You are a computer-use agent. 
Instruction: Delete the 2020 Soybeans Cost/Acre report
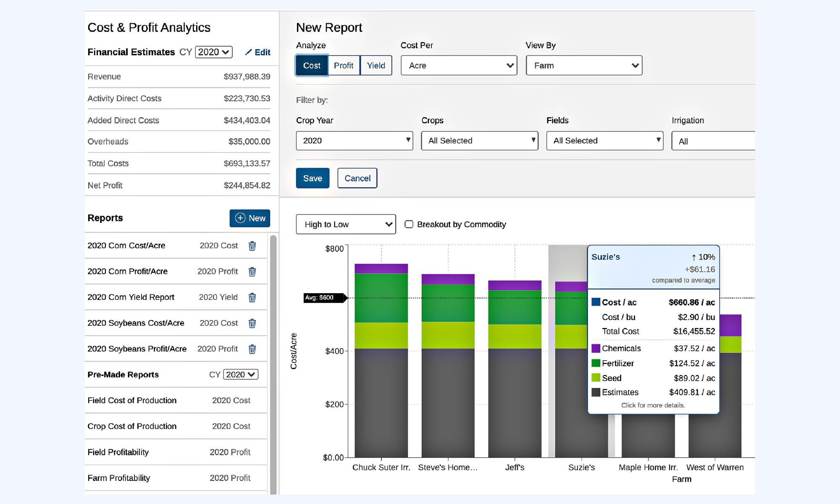point(252,323)
